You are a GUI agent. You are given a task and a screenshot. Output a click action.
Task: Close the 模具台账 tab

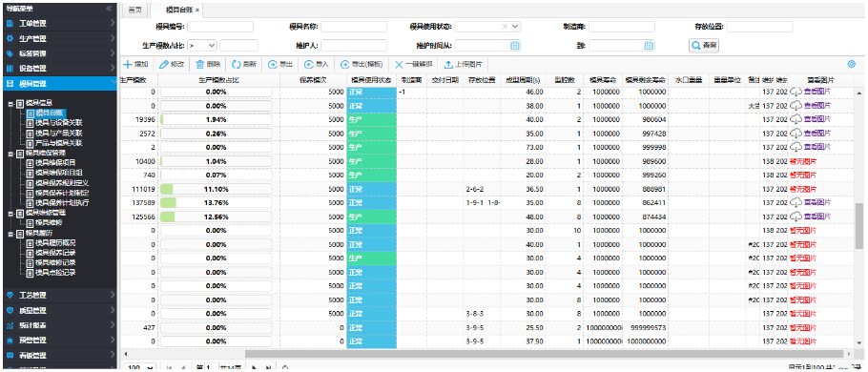(x=197, y=10)
